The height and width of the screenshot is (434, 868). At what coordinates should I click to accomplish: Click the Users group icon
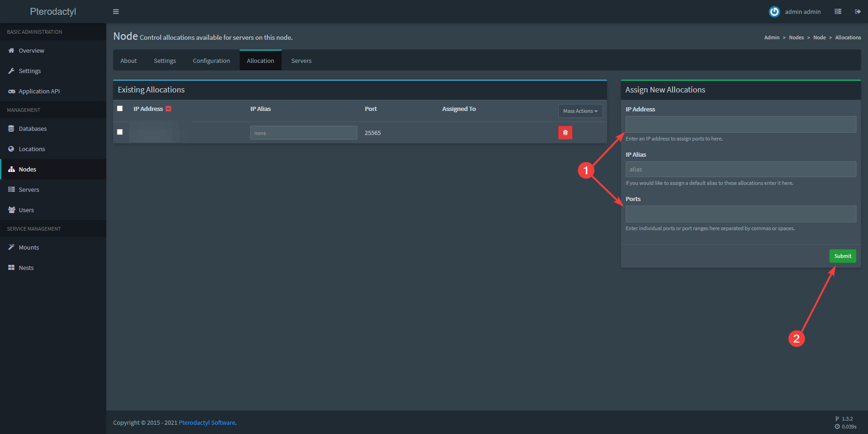click(x=12, y=210)
